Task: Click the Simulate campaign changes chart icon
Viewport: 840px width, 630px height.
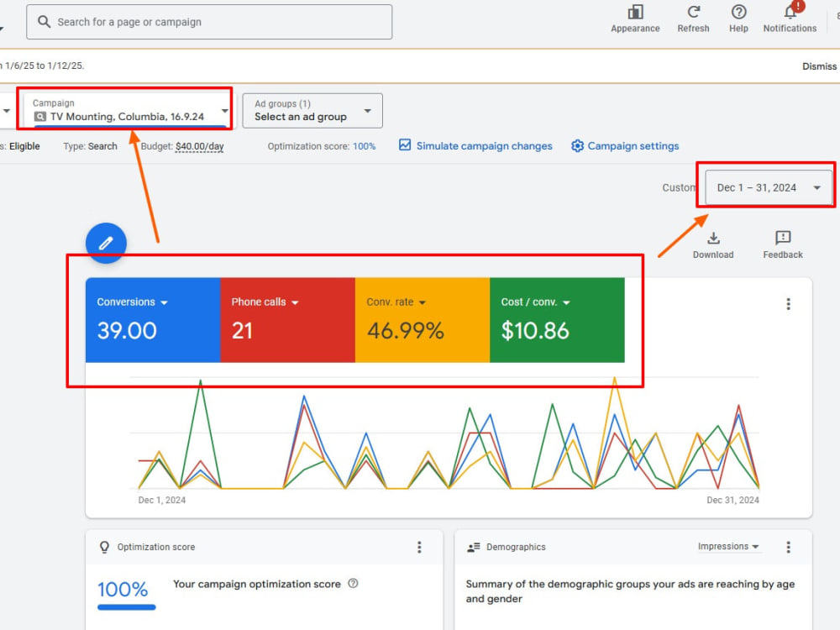Action: [x=405, y=145]
